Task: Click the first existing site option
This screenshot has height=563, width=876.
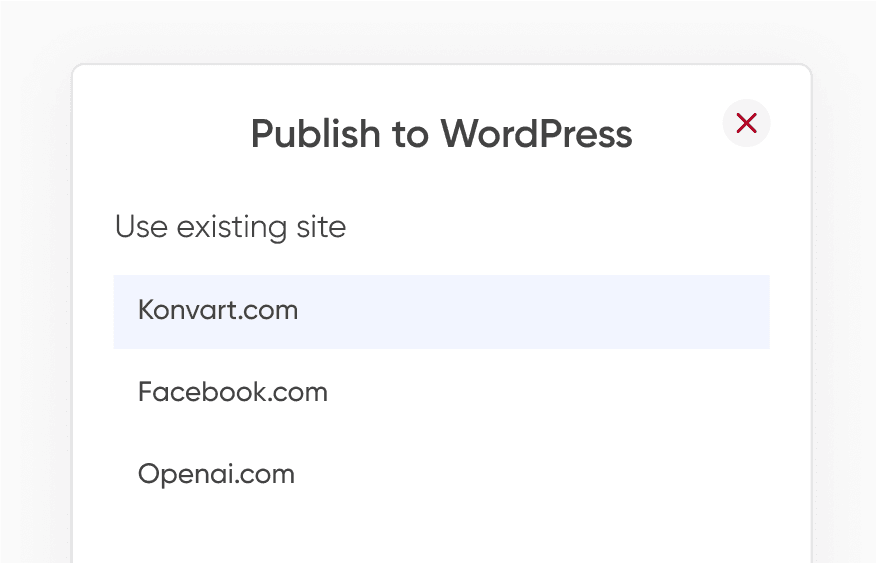Action: click(x=441, y=311)
